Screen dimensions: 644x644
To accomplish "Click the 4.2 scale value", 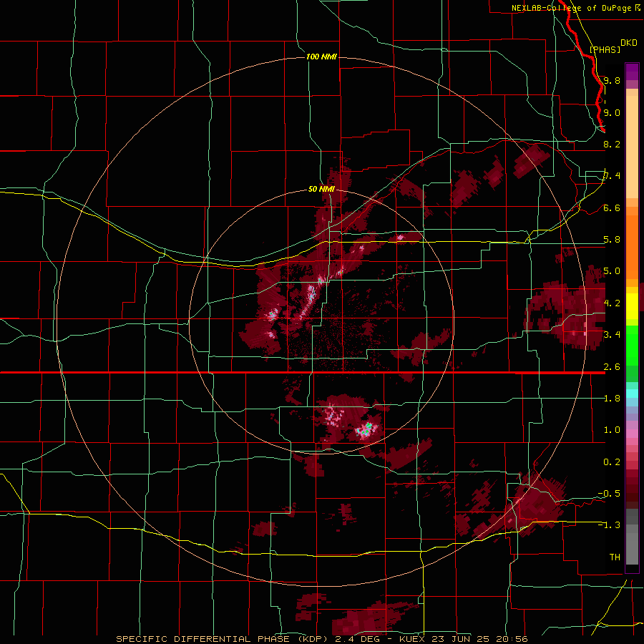I will pyautogui.click(x=612, y=303).
